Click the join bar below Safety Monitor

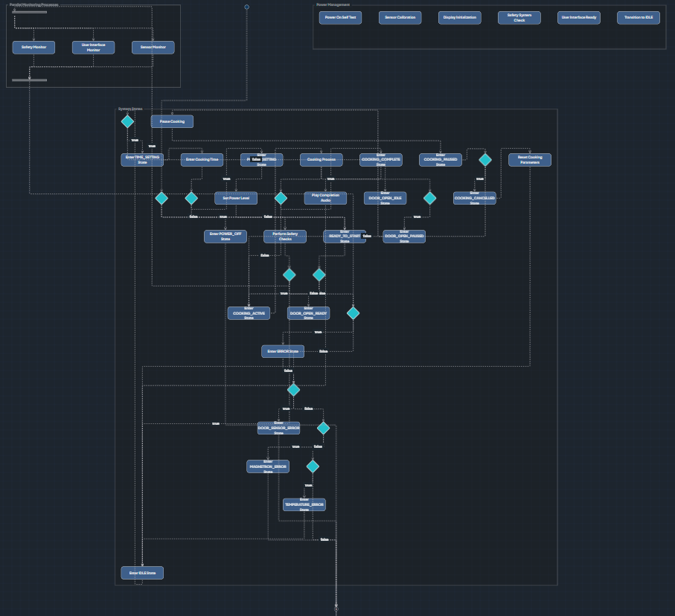click(29, 80)
